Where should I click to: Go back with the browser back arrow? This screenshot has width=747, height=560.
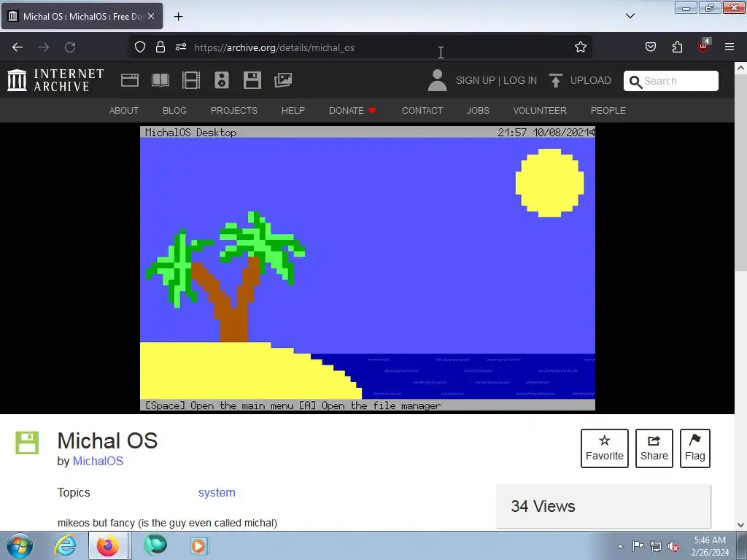(x=18, y=47)
